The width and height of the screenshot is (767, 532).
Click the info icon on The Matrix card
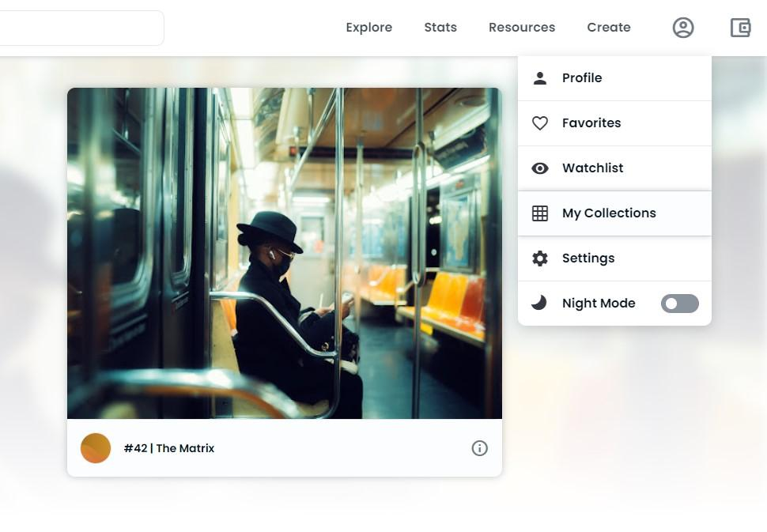pos(479,448)
